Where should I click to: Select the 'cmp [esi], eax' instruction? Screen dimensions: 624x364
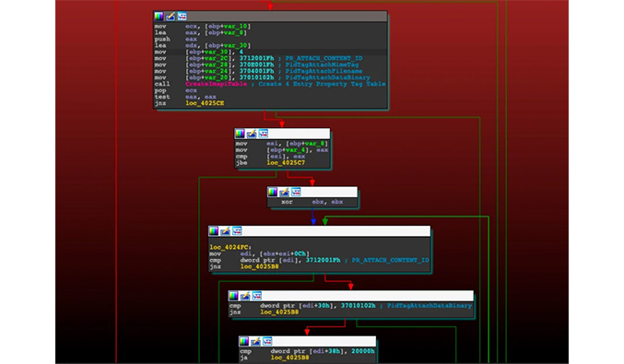(x=271, y=157)
